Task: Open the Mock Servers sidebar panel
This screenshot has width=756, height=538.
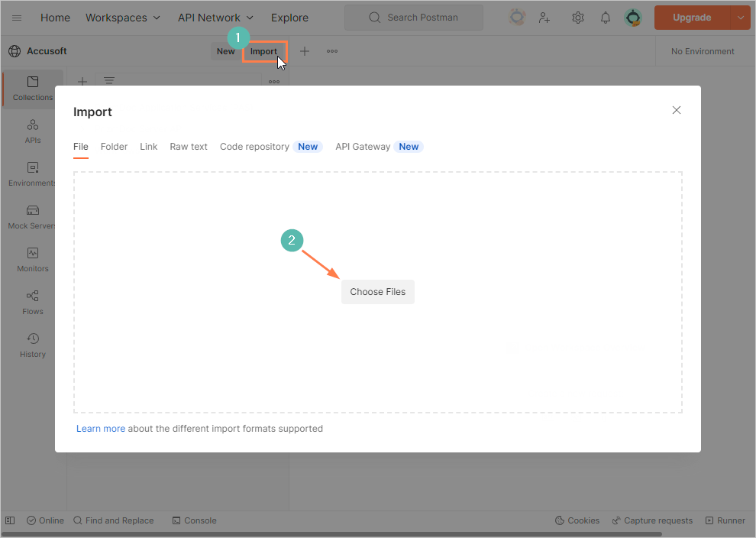Action: pos(33,217)
